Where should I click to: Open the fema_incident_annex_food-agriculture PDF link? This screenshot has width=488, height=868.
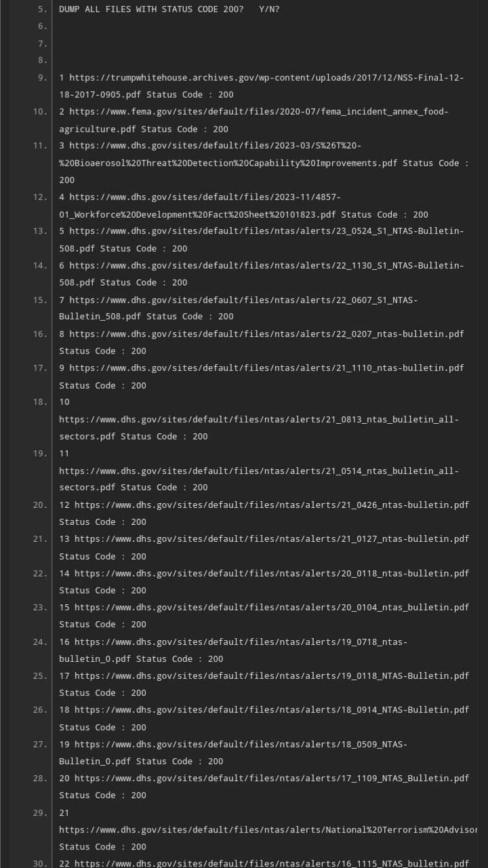click(259, 112)
